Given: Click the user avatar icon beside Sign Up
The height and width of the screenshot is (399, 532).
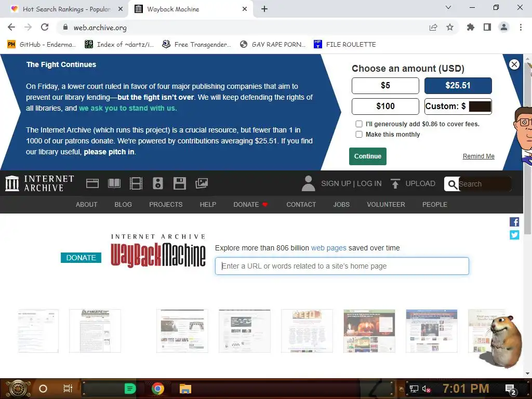Looking at the screenshot, I should pos(309,183).
